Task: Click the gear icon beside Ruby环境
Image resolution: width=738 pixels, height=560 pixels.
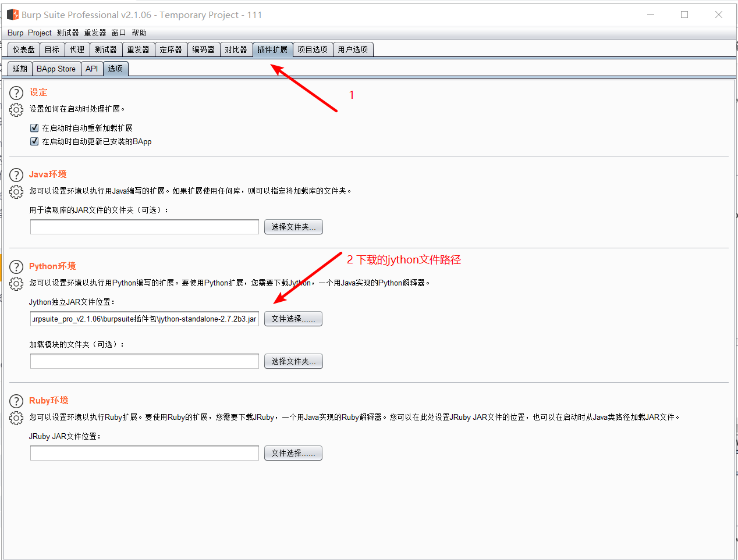Action: (16, 417)
